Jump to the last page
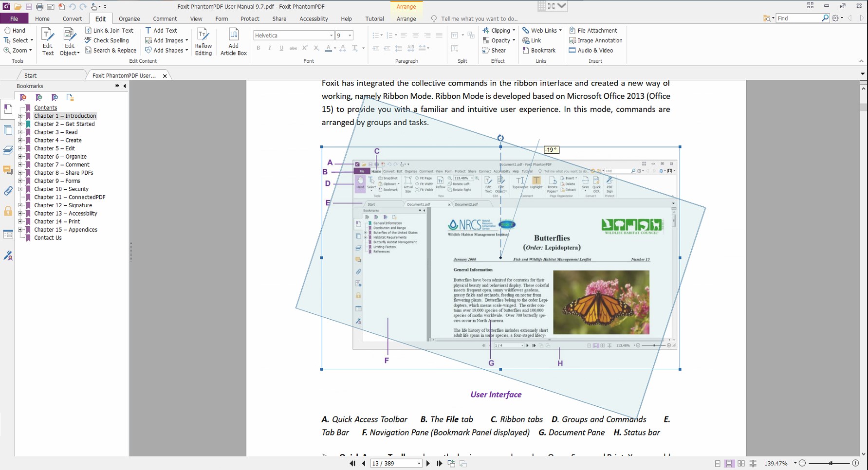The image size is (868, 470). pyautogui.click(x=439, y=464)
